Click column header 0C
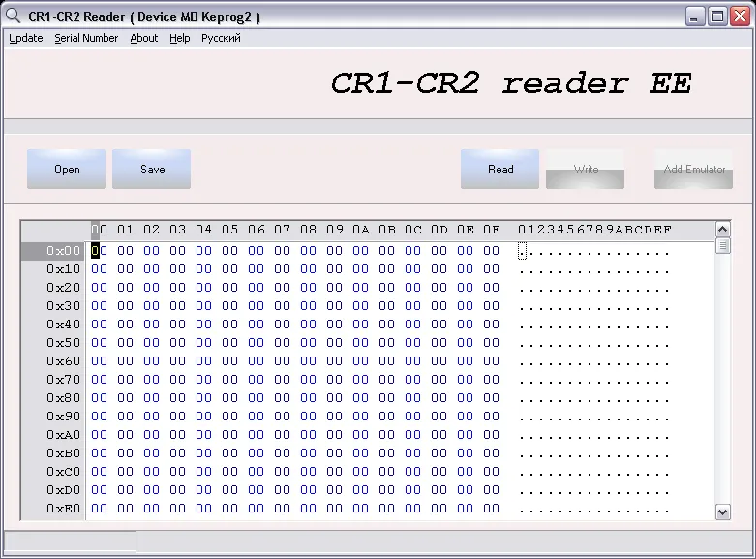This screenshot has height=559, width=756. [x=412, y=230]
